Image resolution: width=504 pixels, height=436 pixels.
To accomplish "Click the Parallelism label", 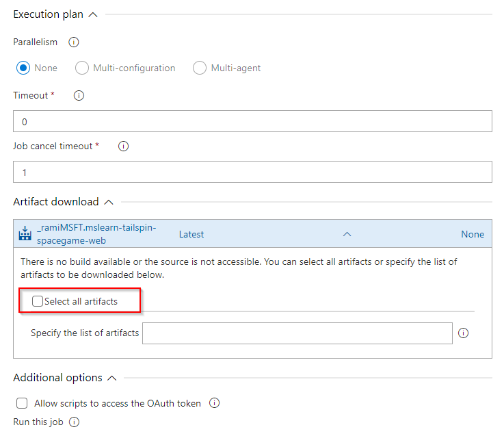I will pyautogui.click(x=36, y=42).
